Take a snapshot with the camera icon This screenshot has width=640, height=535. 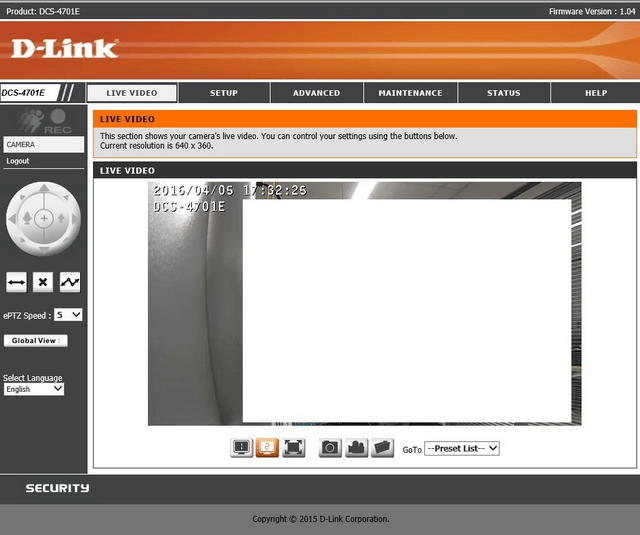pos(330,448)
